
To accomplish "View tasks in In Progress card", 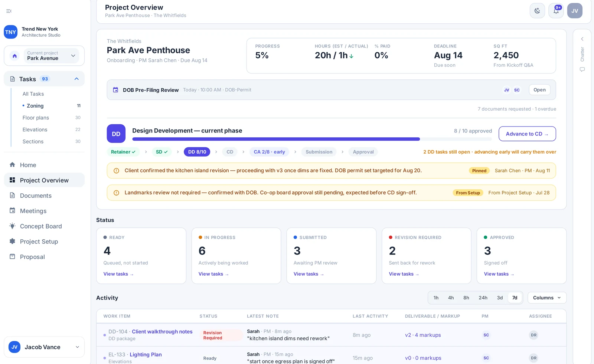I will coord(213,274).
